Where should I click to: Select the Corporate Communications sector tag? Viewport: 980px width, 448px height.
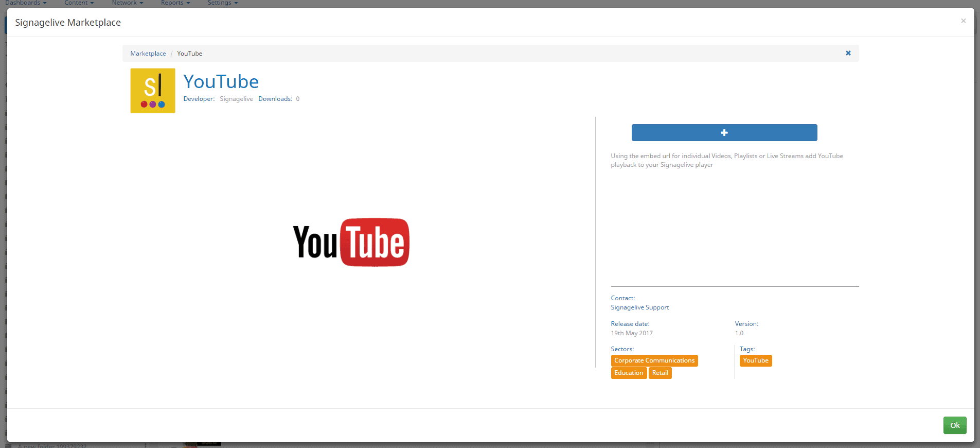coord(654,360)
